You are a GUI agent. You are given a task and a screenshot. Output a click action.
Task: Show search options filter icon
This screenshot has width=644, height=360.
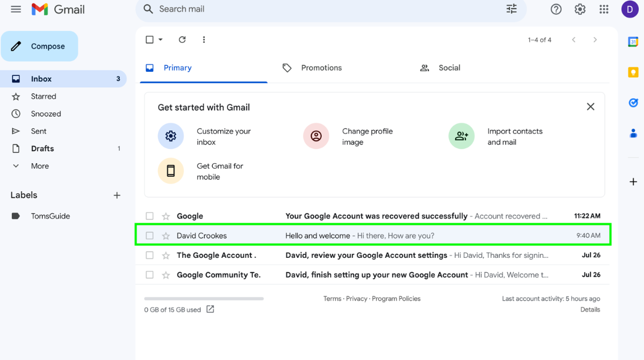tap(511, 9)
